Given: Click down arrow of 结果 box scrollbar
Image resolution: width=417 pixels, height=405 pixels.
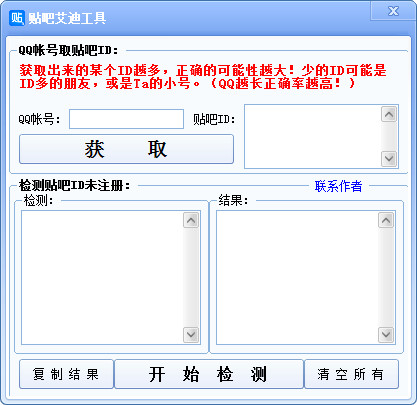Looking at the screenshot, I should [386, 334].
